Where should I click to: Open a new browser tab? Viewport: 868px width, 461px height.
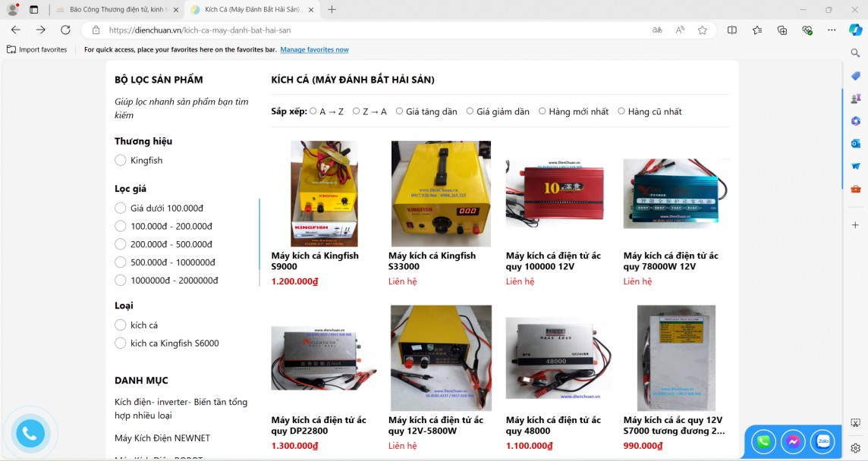pyautogui.click(x=332, y=9)
